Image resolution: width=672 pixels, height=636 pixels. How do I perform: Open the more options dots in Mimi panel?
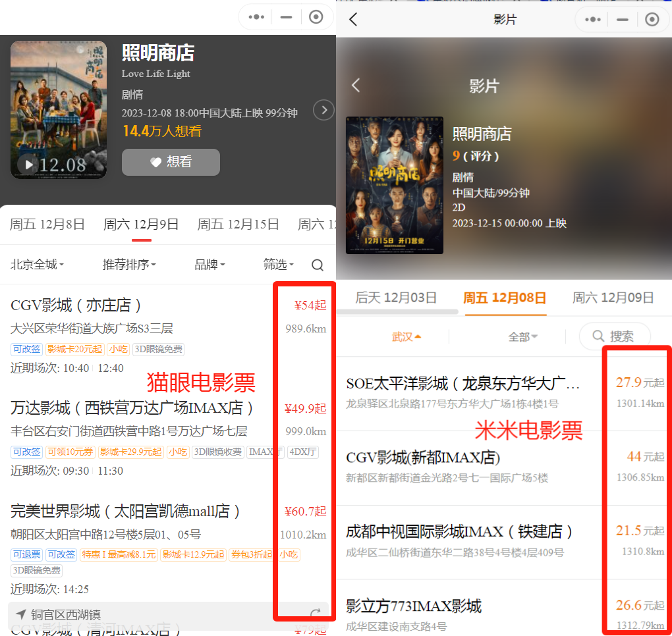(x=593, y=19)
